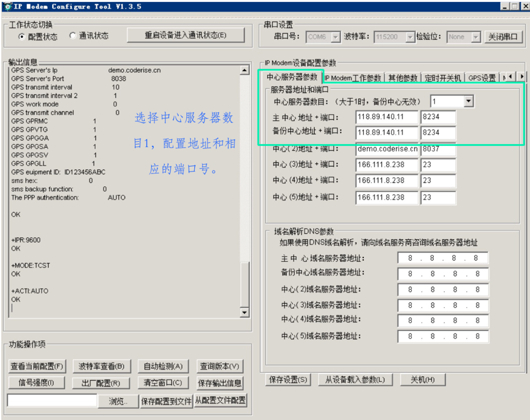Switch to the 定时开关机 tab

[442, 78]
